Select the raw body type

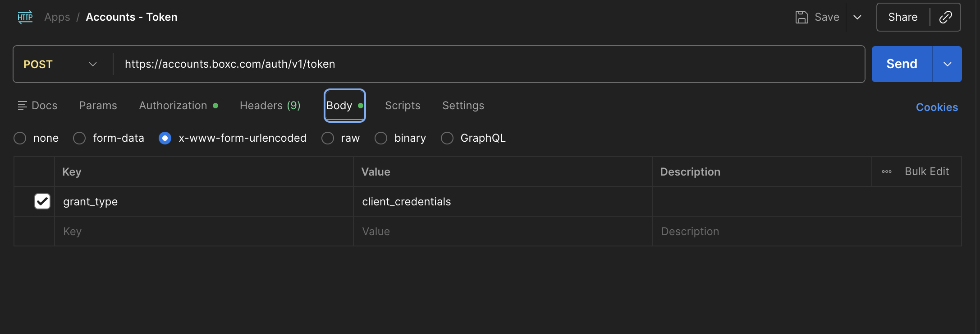click(328, 138)
